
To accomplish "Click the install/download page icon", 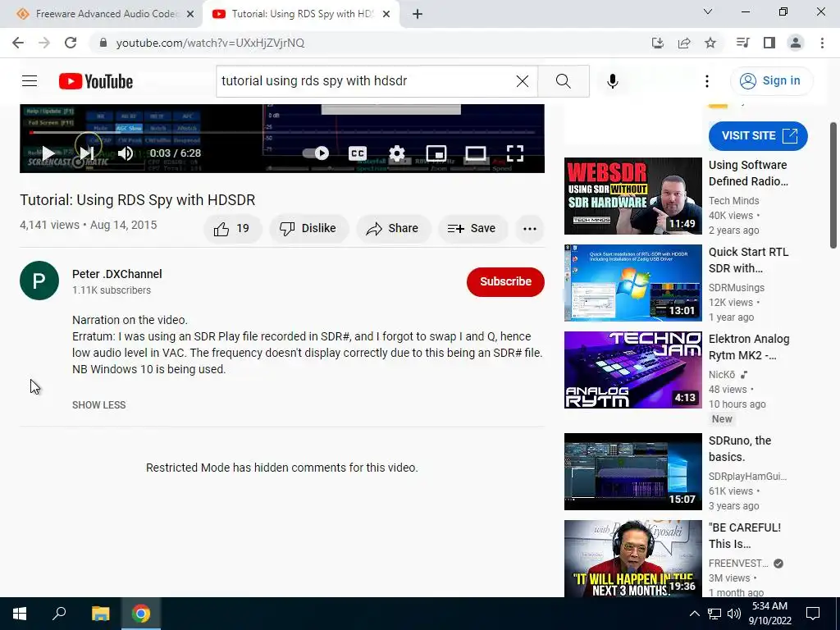I will (x=658, y=43).
